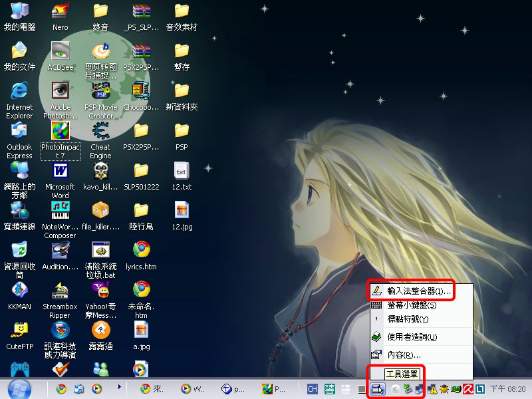Screen dimensions: 532x399
Task: Switch to the PhotoImpact P... taskbar button
Action: pyautogui.click(x=274, y=389)
